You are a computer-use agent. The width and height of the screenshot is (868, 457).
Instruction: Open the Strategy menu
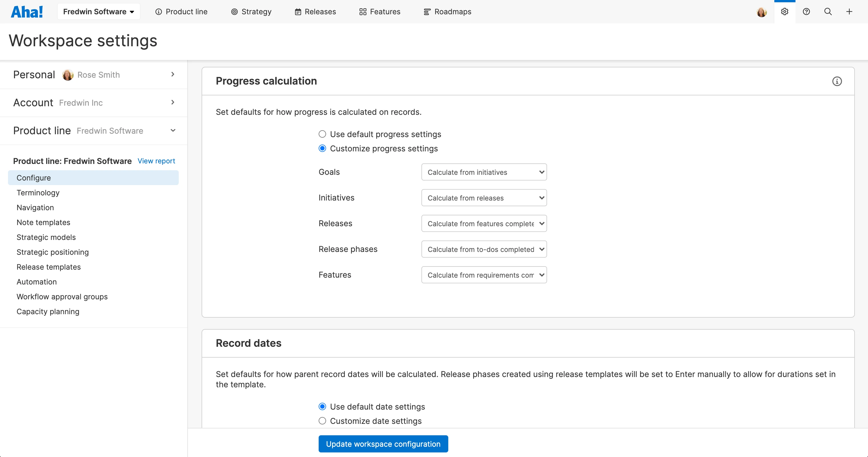251,12
